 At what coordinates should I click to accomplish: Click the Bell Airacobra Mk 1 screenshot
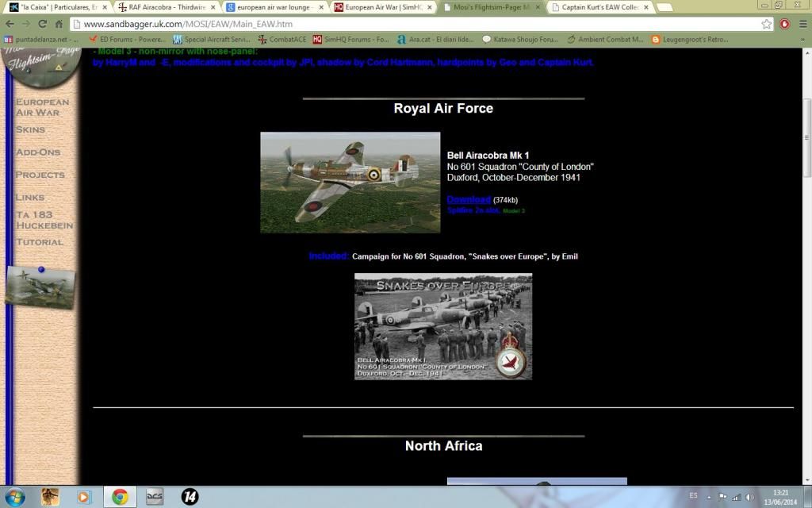(350, 183)
